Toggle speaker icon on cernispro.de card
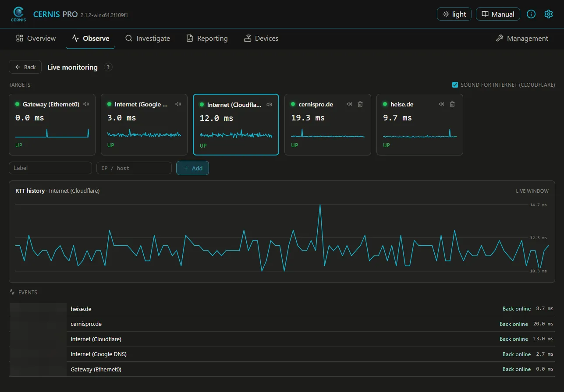 (349, 104)
